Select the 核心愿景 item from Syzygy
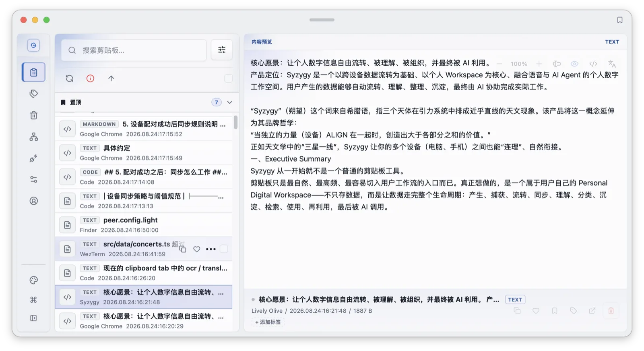Viewport: 644px width, 351px height. (x=144, y=297)
